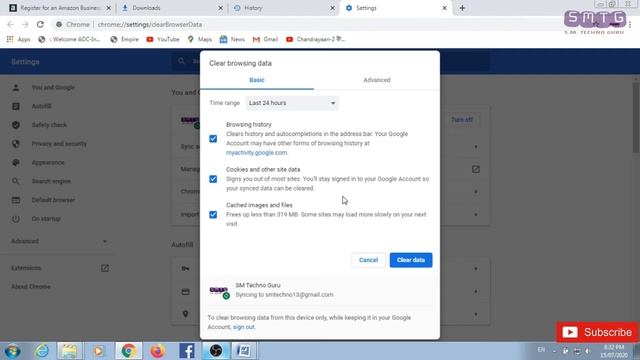This screenshot has width=640, height=360.
Task: Click the settings page scrollbar
Action: coord(636,117)
